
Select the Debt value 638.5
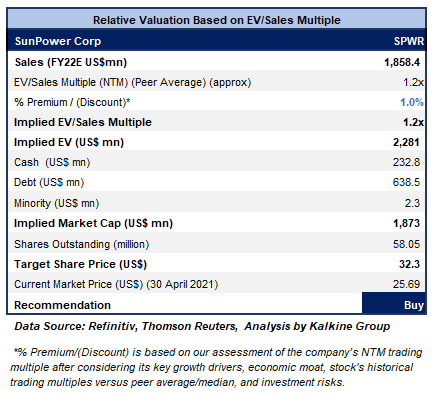coord(406,182)
